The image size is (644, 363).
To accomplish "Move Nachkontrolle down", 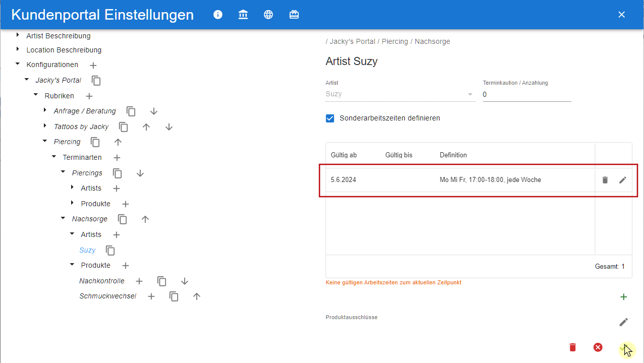I will 185,281.
